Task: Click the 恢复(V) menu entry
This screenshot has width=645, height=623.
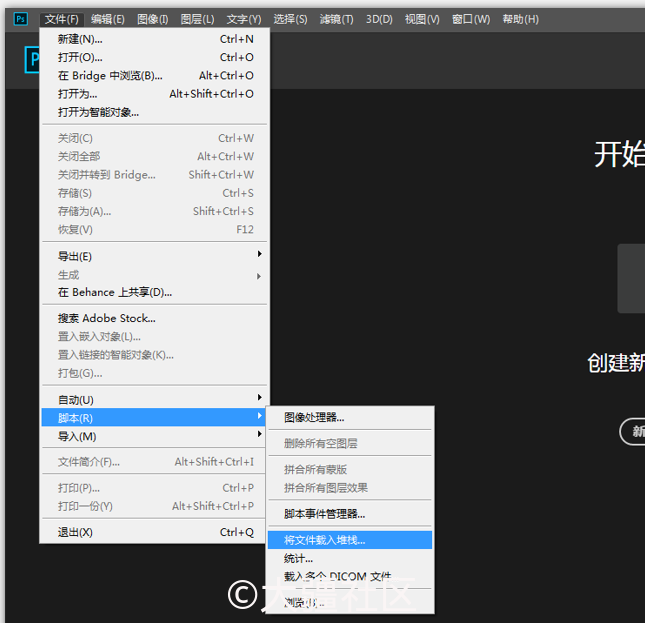Action: 155,229
